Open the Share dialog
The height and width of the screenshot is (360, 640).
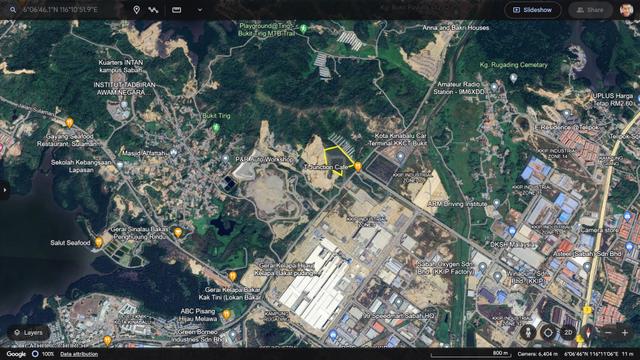590,10
